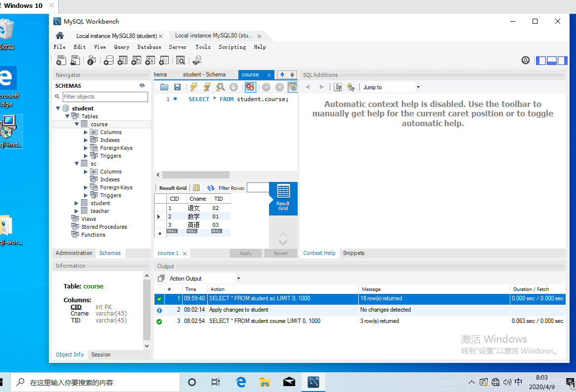Toggle the bottom output panel visibility
Viewport: 576px width, 392px height.
(x=552, y=61)
